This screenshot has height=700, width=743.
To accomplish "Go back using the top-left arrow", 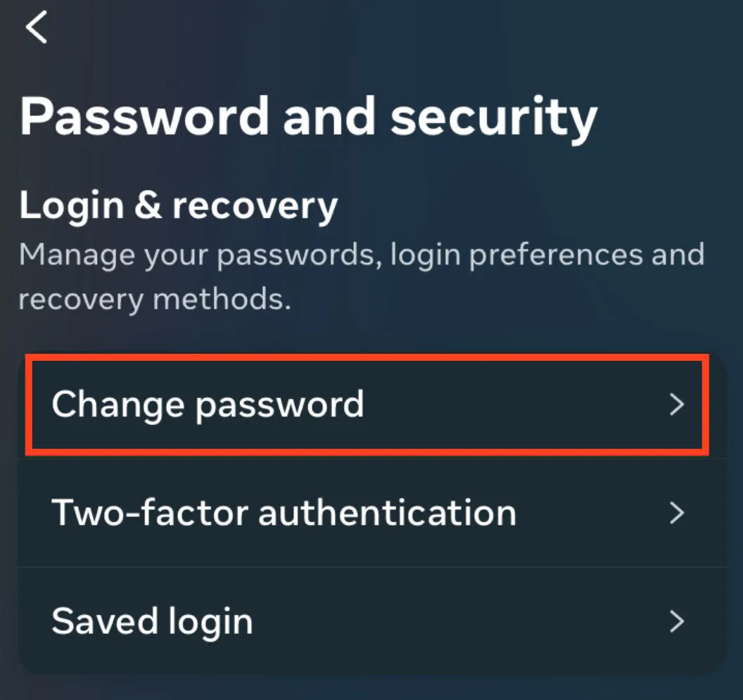I will click(36, 28).
